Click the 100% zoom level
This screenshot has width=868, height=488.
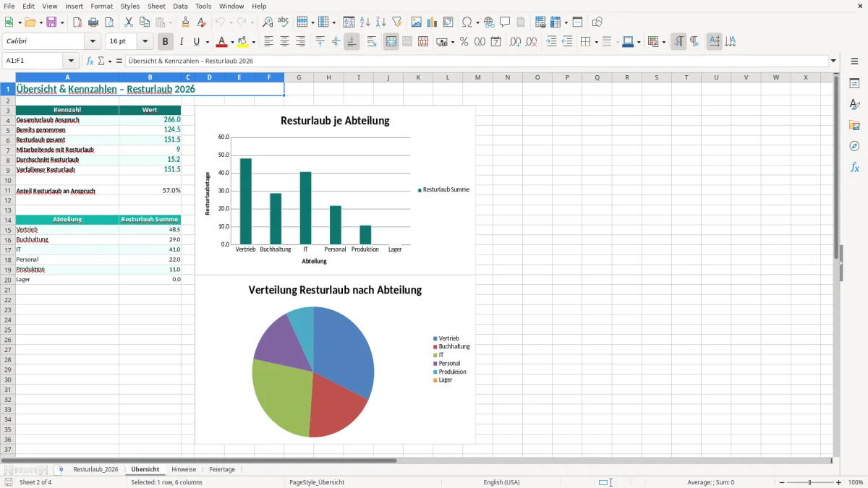pyautogui.click(x=856, y=482)
